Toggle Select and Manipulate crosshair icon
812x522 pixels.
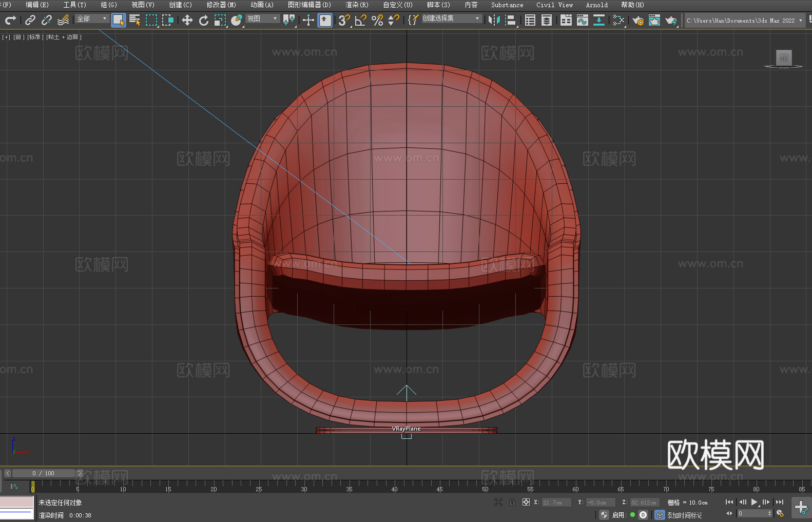pyautogui.click(x=308, y=20)
